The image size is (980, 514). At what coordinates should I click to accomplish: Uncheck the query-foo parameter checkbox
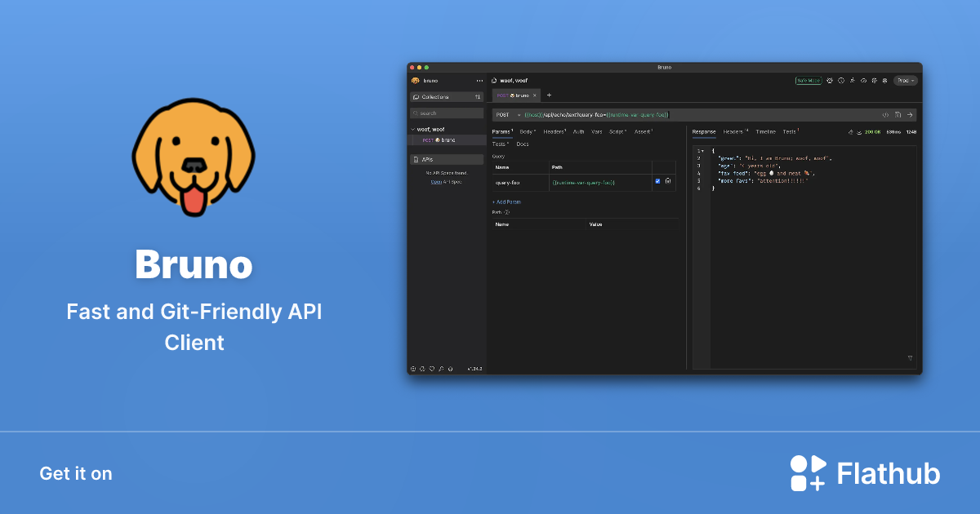(x=657, y=181)
